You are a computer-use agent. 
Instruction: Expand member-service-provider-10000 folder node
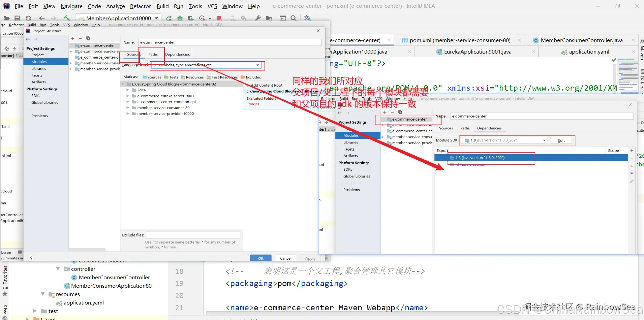point(128,114)
